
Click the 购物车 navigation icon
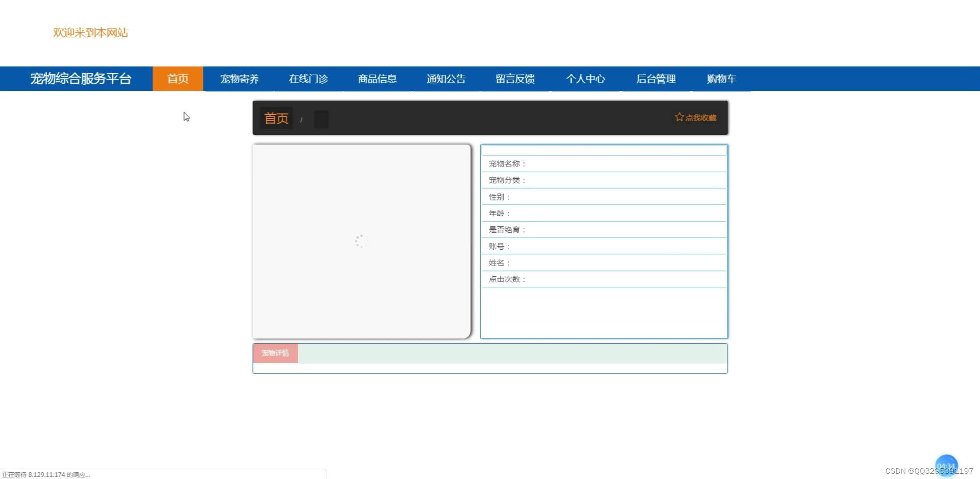721,78
